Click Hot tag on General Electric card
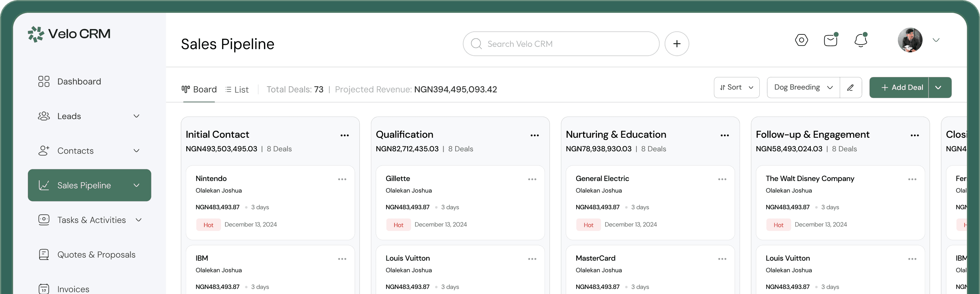The image size is (980, 294). pos(589,225)
